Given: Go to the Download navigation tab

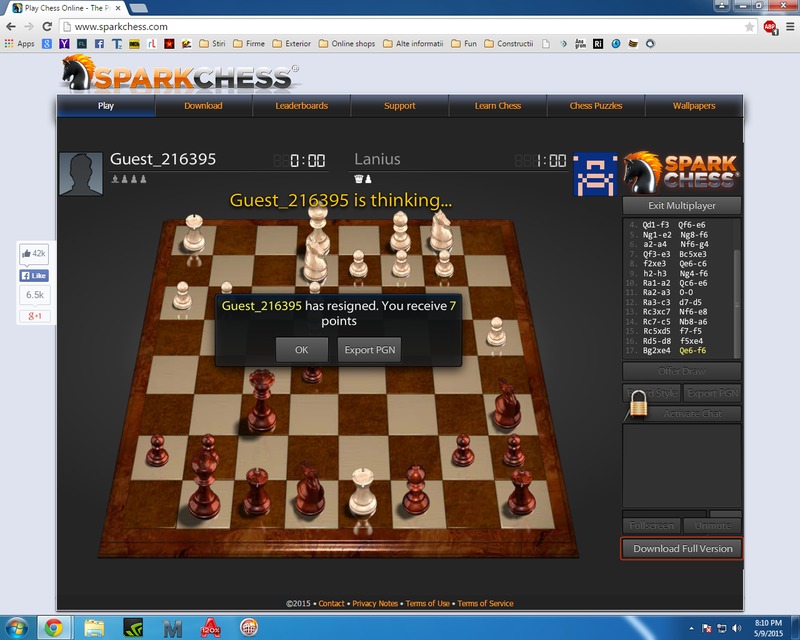Looking at the screenshot, I should tap(203, 106).
